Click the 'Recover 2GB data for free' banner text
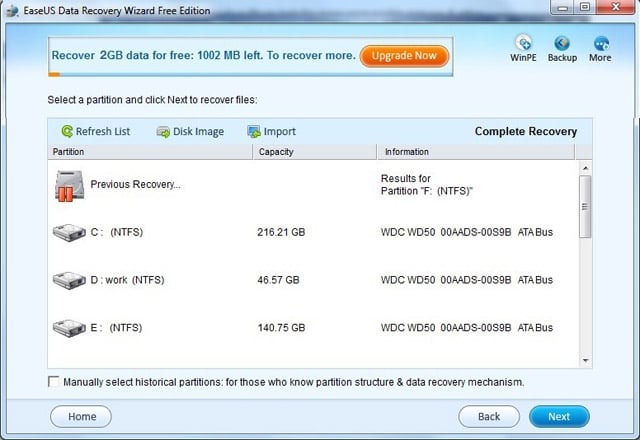Viewport: 640px width, 440px height. [x=204, y=56]
